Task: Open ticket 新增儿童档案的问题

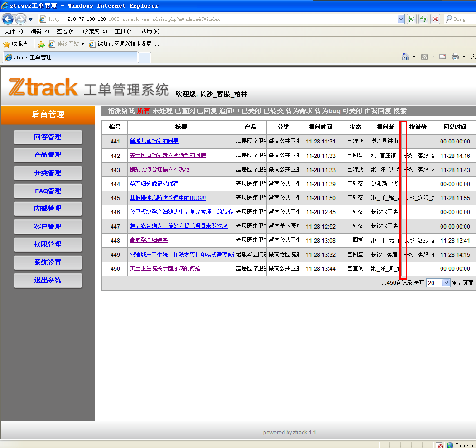Action: (154, 141)
